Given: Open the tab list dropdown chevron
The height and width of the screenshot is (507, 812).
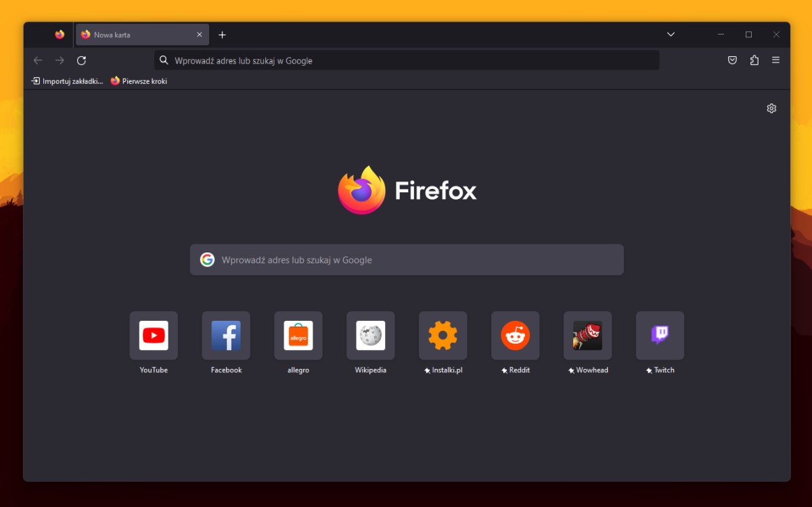Looking at the screenshot, I should click(x=670, y=34).
